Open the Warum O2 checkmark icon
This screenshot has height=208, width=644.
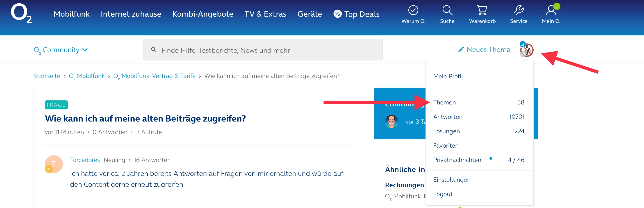point(413,11)
